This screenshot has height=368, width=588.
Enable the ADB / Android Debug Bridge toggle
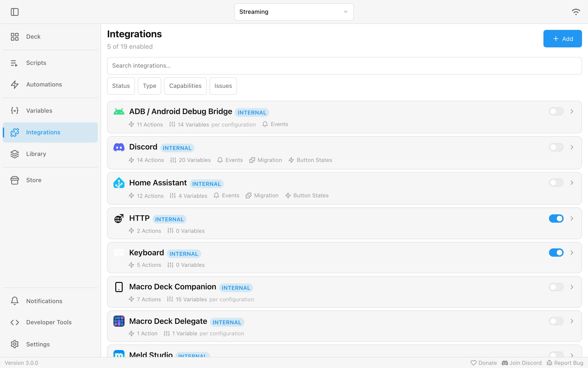tap(556, 112)
